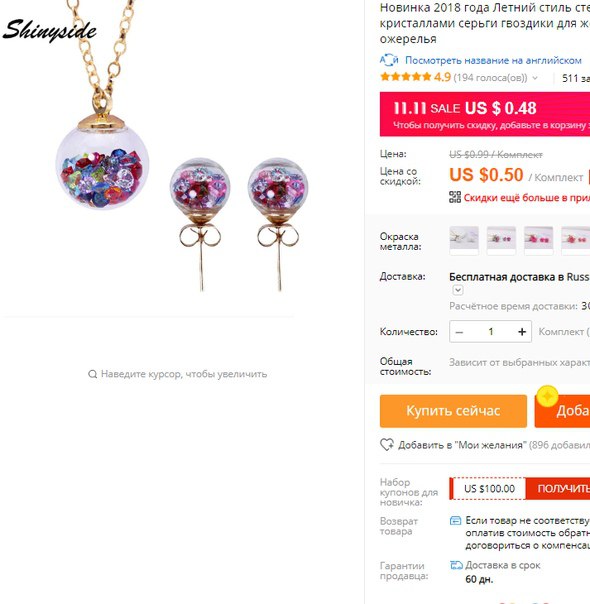Choose the third metal color swatch
The image size is (590, 604).
538,240
